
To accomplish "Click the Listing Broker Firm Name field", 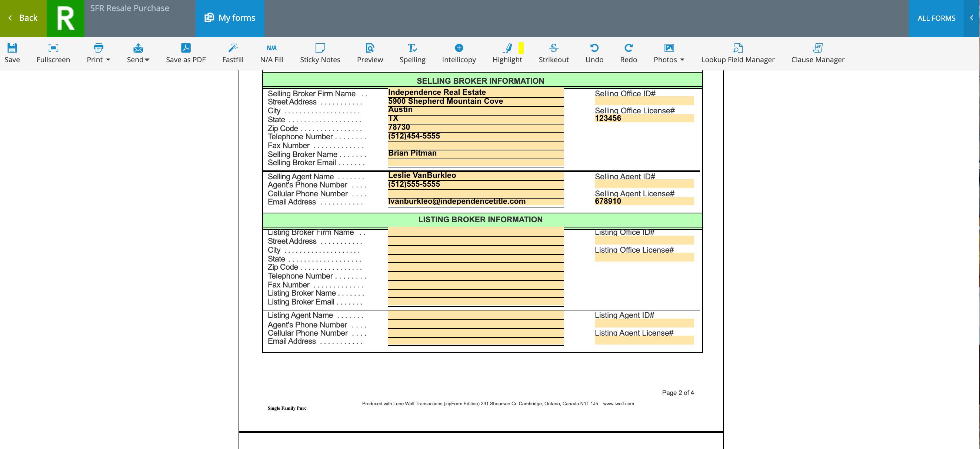I will [475, 232].
